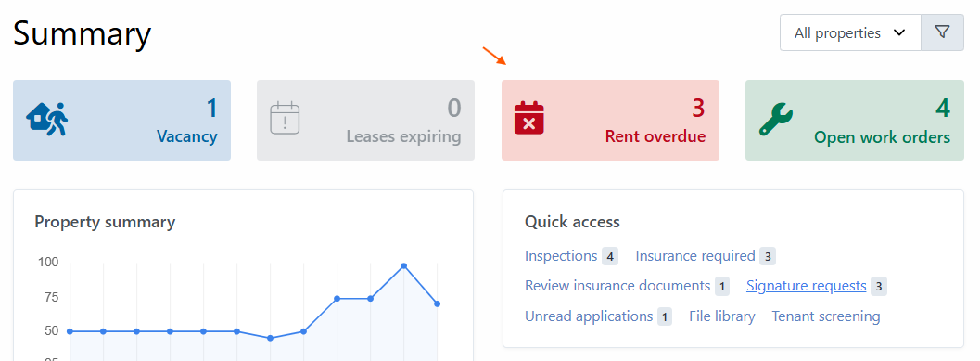
Task: Click the Leases expiring calendar icon
Action: (285, 118)
